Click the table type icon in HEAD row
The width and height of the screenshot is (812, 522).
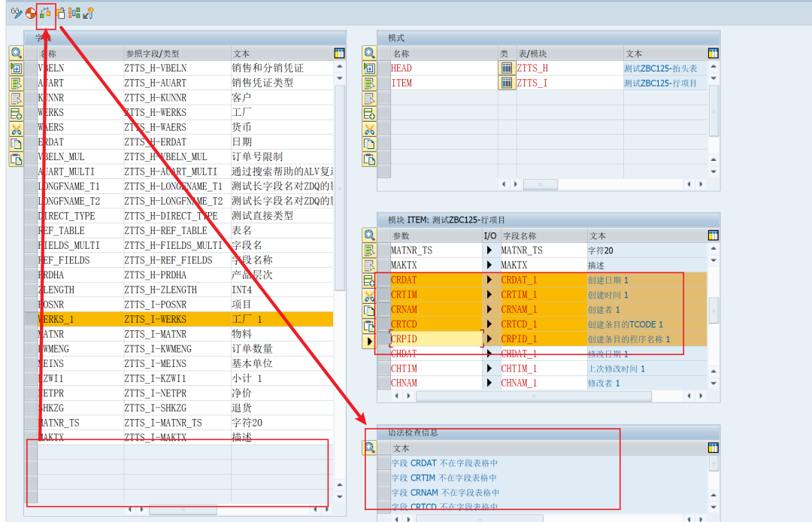coord(507,68)
